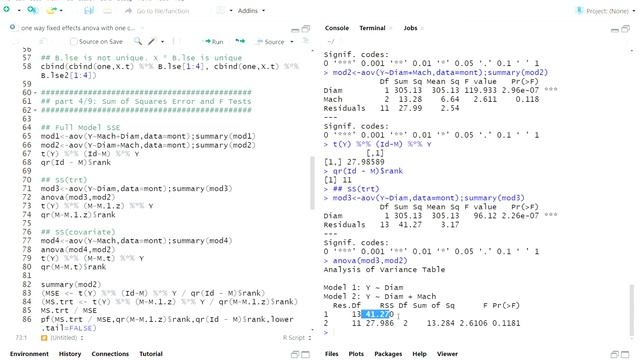Open the Source options dropdown arrow
The image size is (640, 360).
click(291, 42)
